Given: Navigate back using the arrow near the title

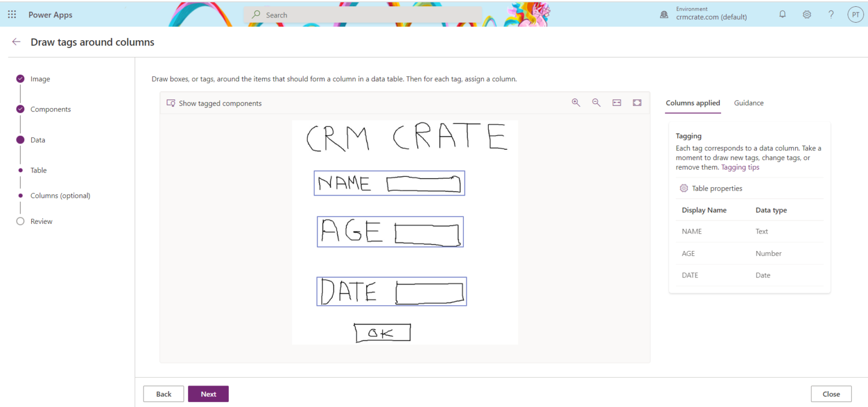Looking at the screenshot, I should click(16, 41).
